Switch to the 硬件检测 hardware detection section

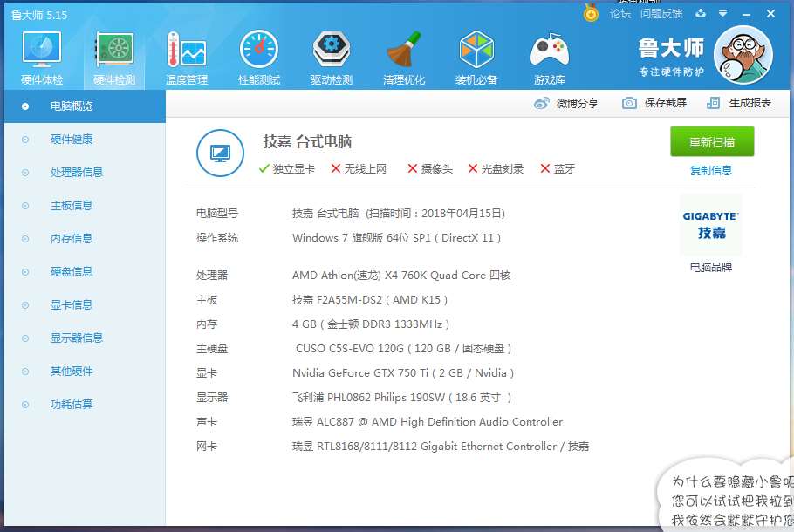[114, 58]
